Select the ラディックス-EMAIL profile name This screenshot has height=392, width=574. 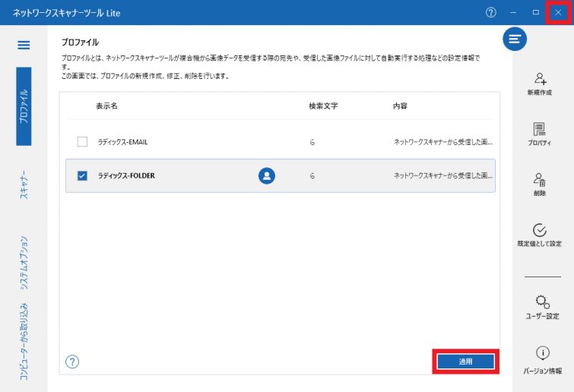tap(122, 142)
